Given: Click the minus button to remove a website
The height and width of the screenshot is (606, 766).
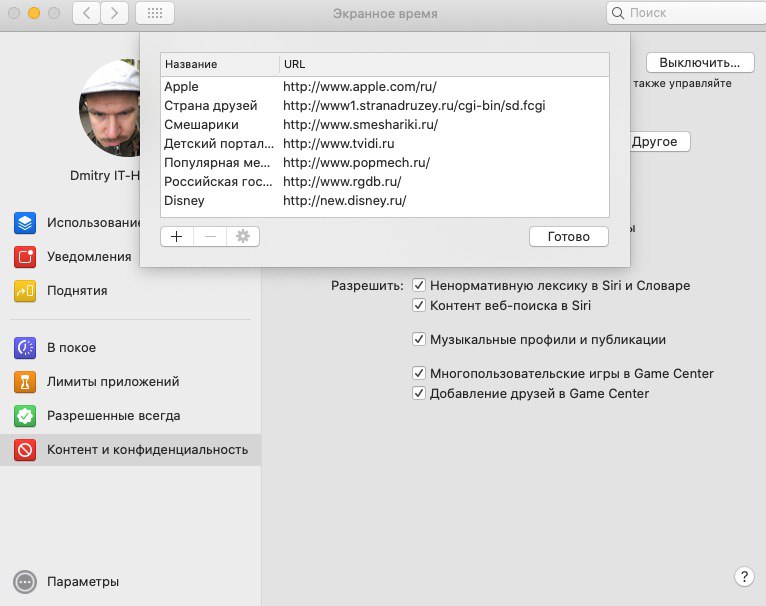Looking at the screenshot, I should point(210,237).
